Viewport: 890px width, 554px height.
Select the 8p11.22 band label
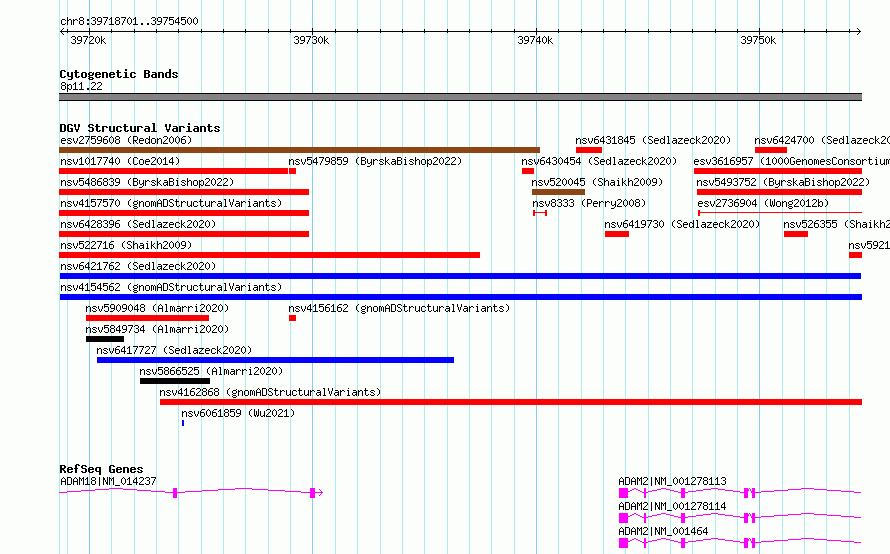(82, 86)
